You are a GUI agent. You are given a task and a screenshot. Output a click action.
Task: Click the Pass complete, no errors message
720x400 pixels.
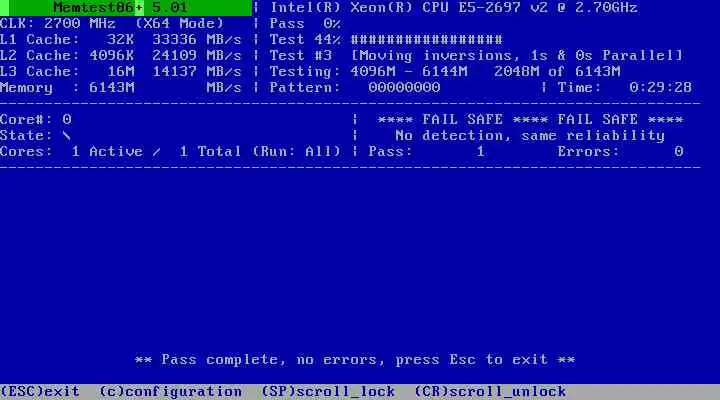pos(355,360)
